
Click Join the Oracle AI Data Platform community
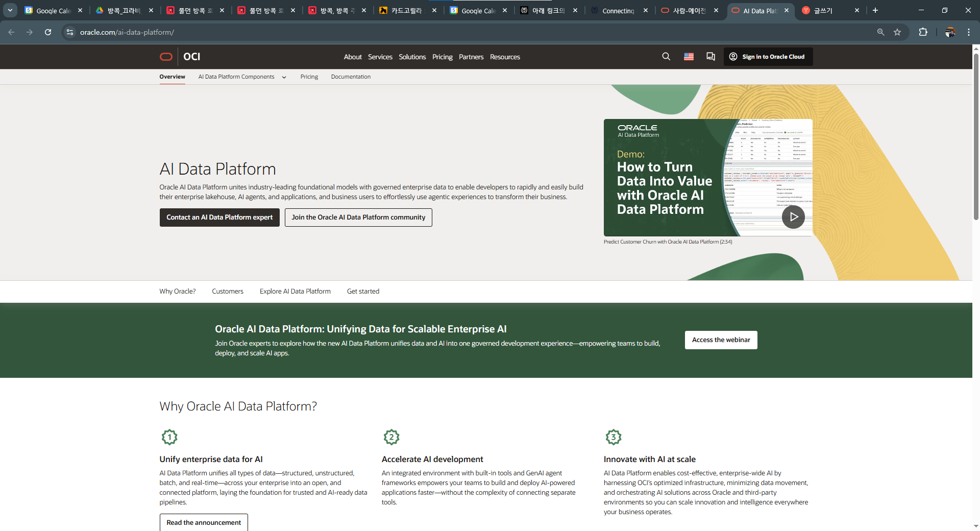coord(358,218)
